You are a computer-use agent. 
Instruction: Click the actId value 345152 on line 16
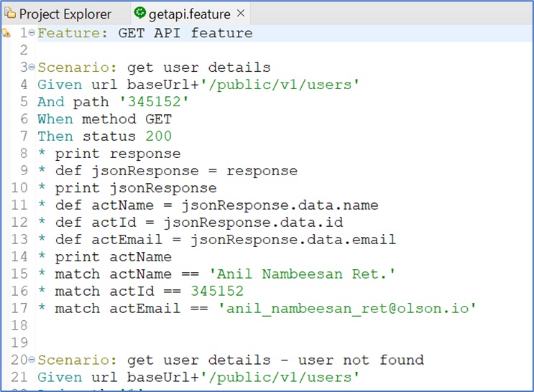pos(217,291)
